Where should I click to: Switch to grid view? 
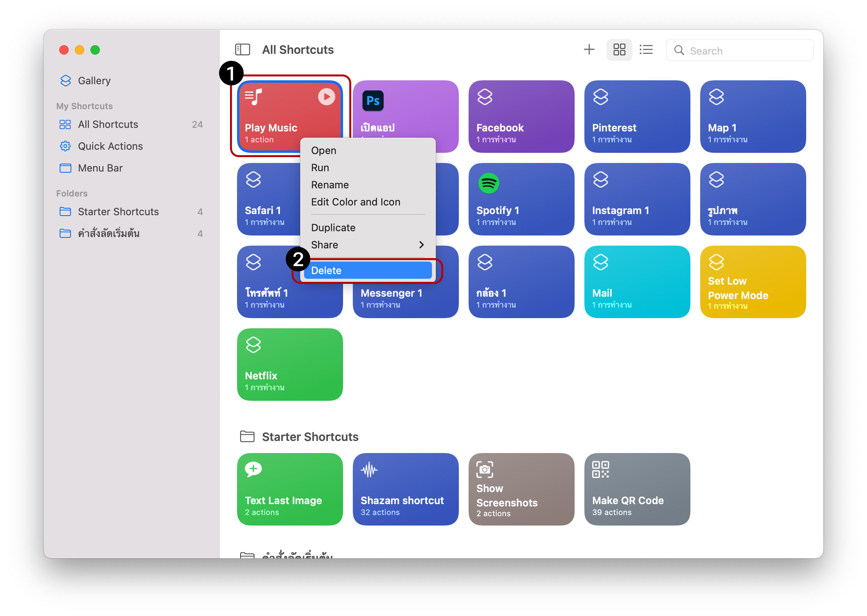619,50
